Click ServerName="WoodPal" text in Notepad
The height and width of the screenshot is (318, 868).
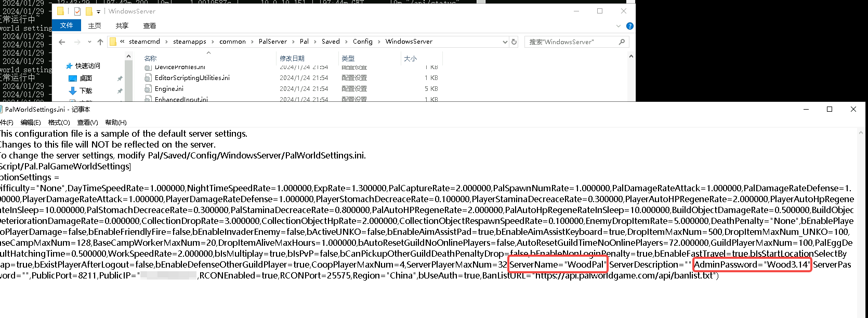(558, 264)
